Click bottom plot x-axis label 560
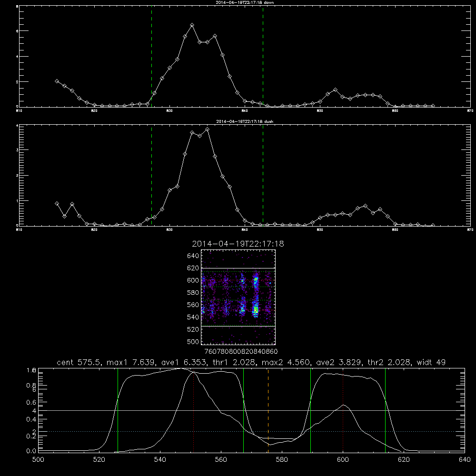The image size is (476, 476). pos(221,460)
